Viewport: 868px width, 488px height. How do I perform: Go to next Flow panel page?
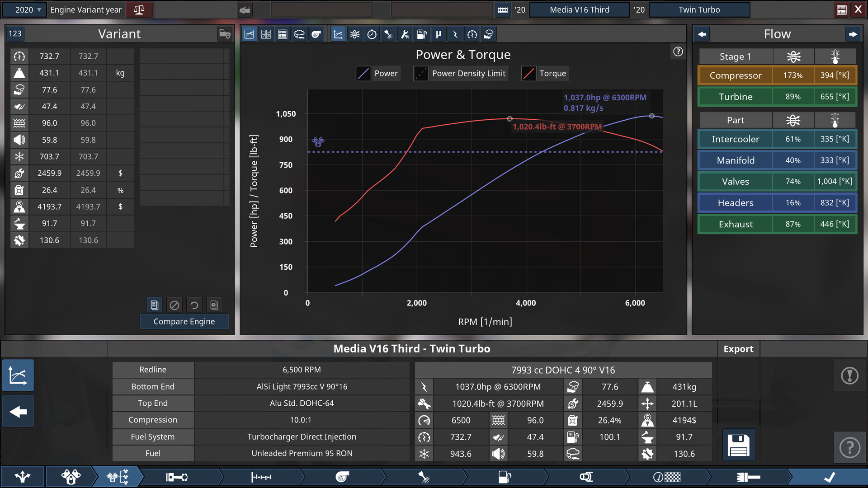[853, 34]
